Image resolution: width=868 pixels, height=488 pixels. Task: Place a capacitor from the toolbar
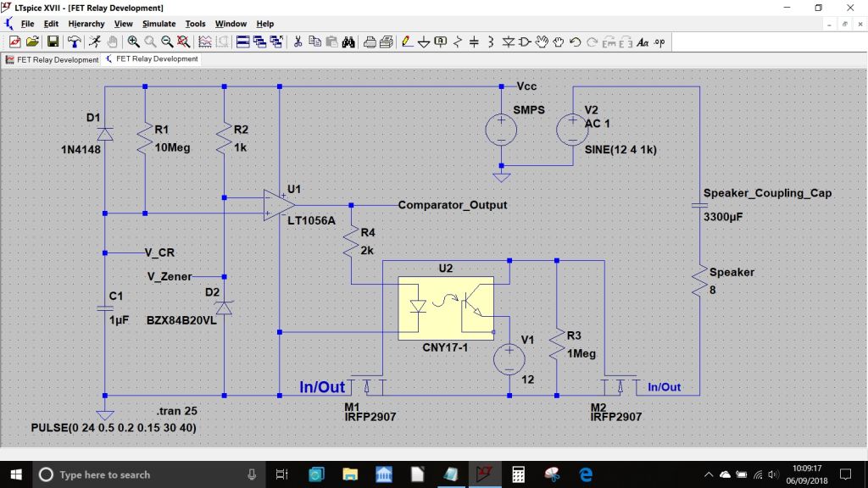tap(474, 42)
